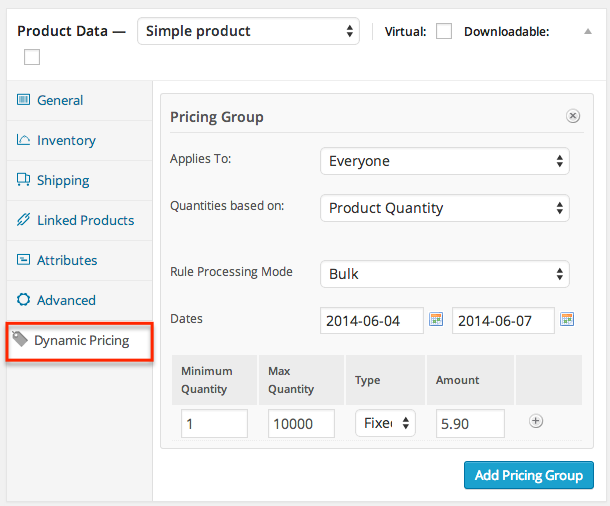Click the General tab icon
Viewport: 610px width, 506px height.
click(24, 100)
